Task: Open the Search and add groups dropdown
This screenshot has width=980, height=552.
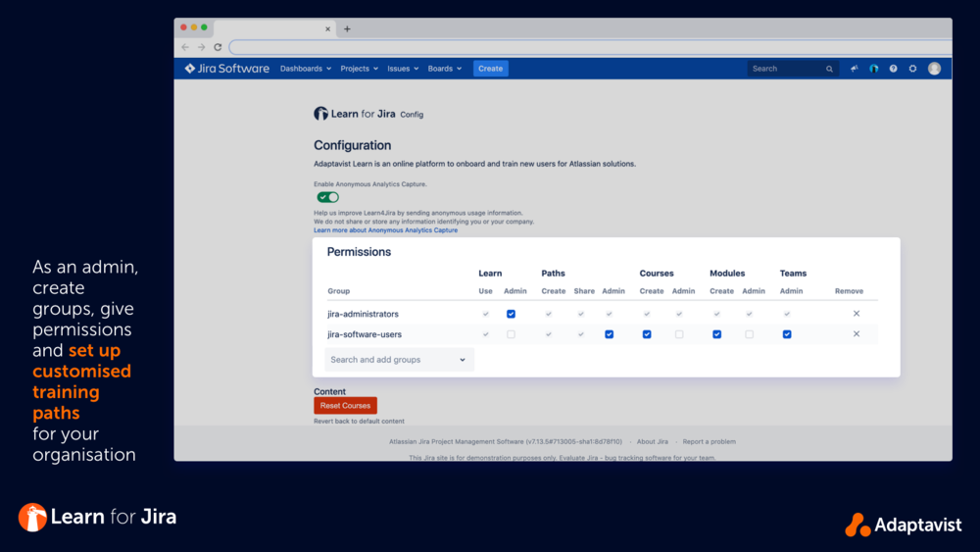Action: click(x=400, y=360)
